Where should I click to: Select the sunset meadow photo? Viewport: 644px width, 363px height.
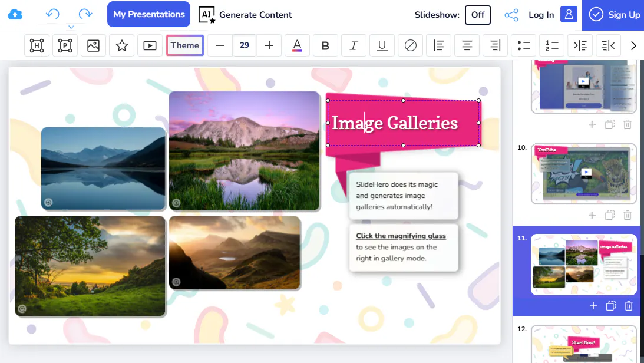coord(90,266)
